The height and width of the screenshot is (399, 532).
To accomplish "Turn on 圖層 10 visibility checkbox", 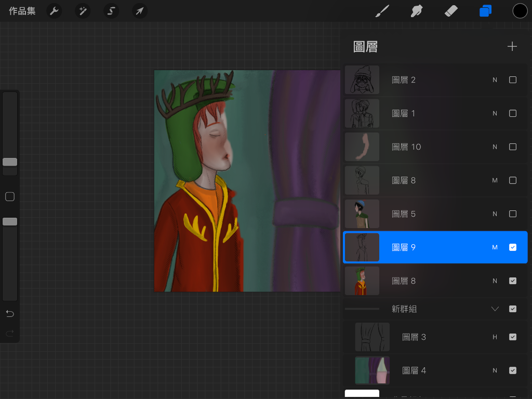I will pyautogui.click(x=513, y=147).
